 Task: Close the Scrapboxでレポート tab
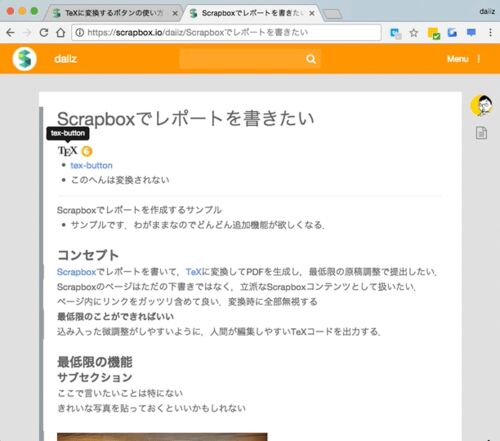coord(312,13)
